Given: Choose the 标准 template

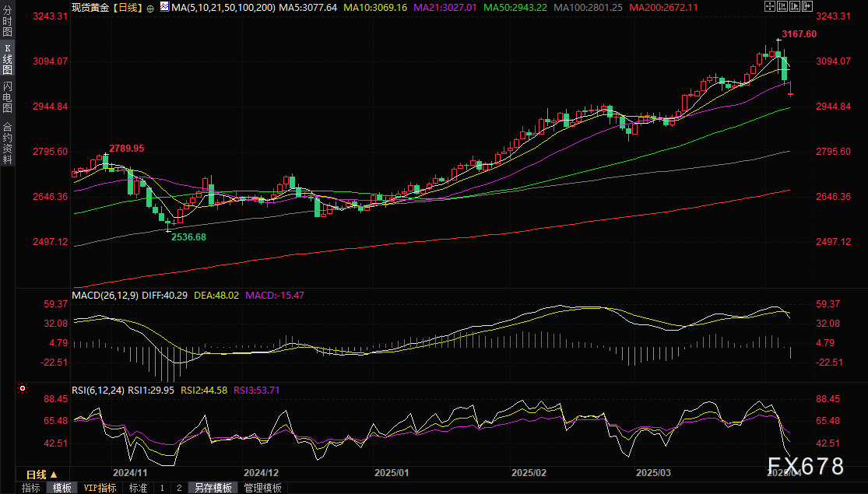Looking at the screenshot, I should 138,487.
